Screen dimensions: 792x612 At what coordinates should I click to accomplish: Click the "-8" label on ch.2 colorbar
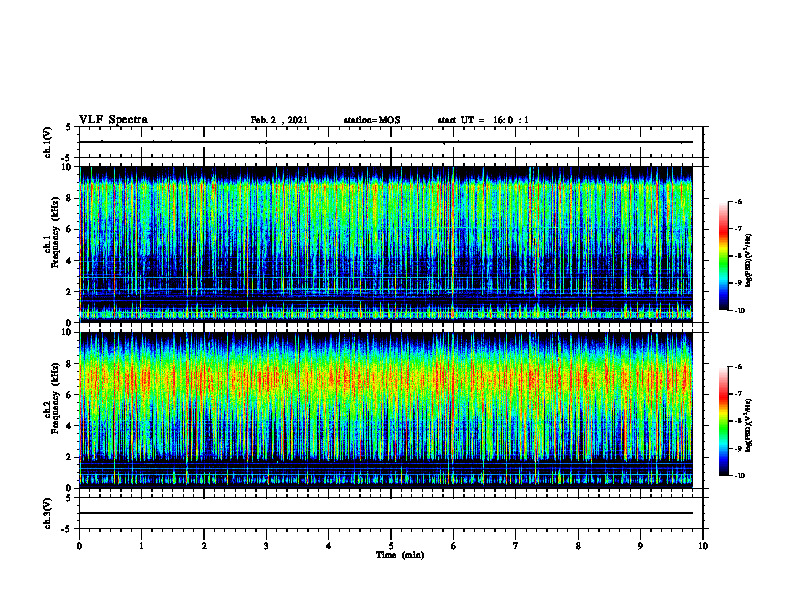(x=738, y=421)
